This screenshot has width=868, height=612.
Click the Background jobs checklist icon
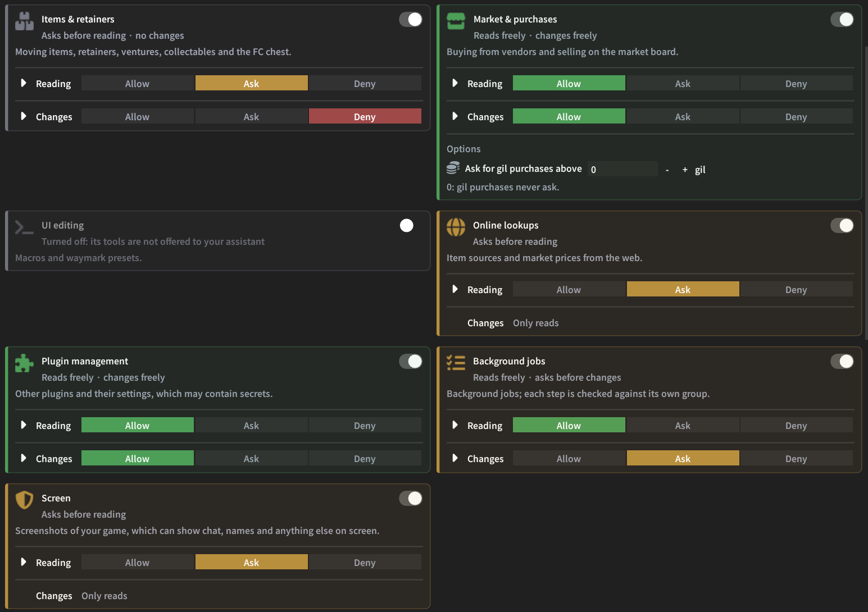point(456,363)
